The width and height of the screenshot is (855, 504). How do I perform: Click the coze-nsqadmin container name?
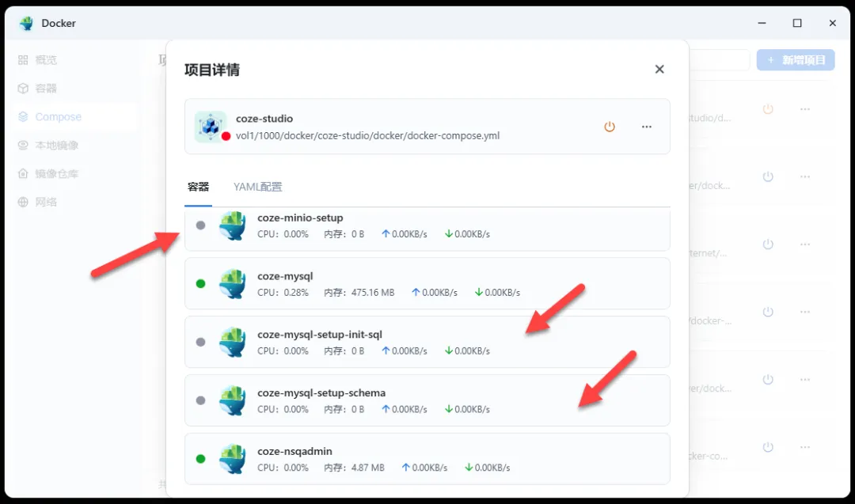pos(294,451)
